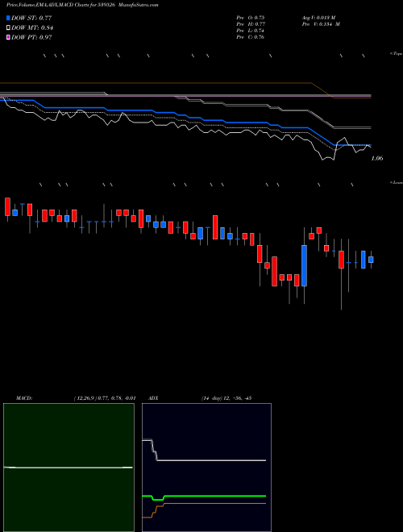Click the 1.06 price label
The width and height of the screenshot is (403, 532).
click(x=377, y=158)
